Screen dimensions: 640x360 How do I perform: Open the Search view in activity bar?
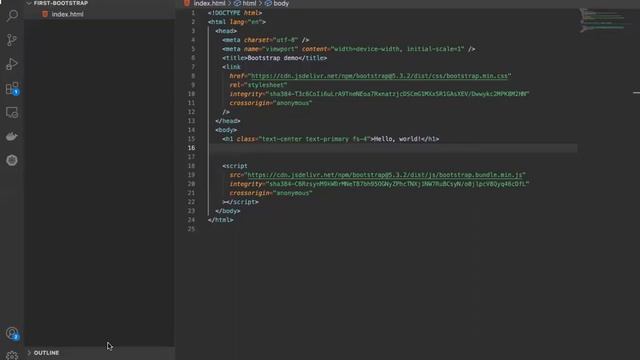pos(12,16)
